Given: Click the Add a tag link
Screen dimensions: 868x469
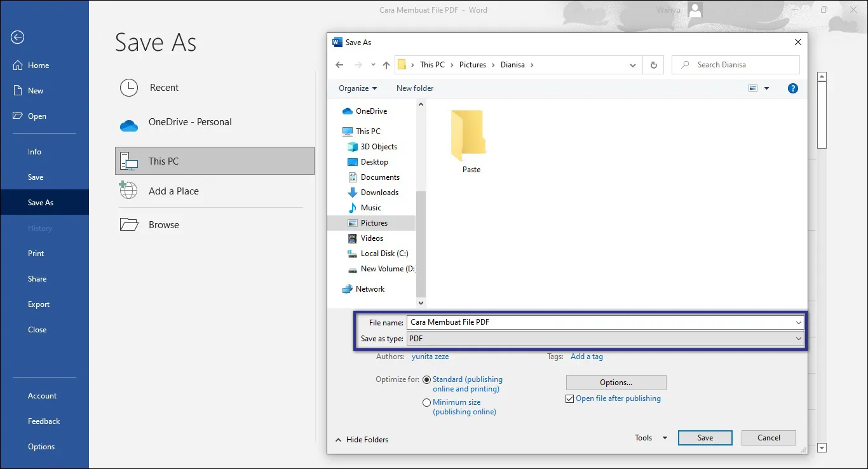Looking at the screenshot, I should pyautogui.click(x=587, y=357).
